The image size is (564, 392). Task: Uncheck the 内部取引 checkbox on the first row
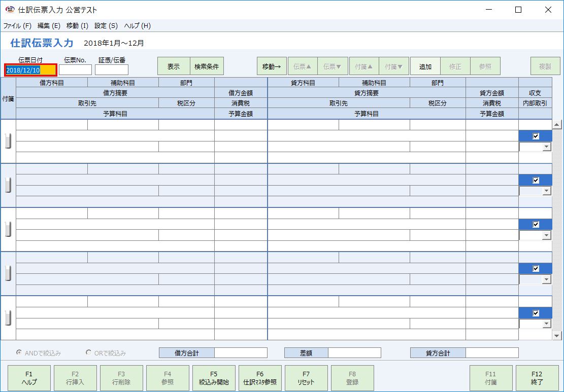[535, 135]
